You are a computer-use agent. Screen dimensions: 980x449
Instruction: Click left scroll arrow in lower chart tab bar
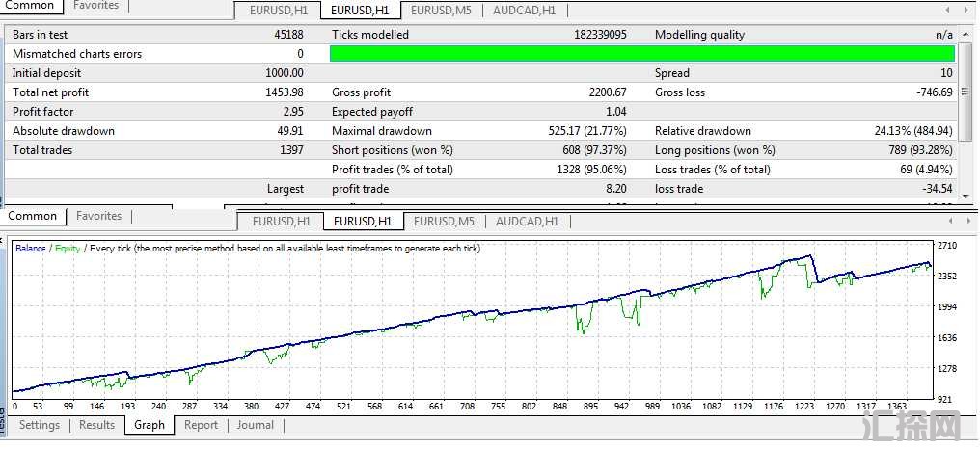click(x=951, y=221)
